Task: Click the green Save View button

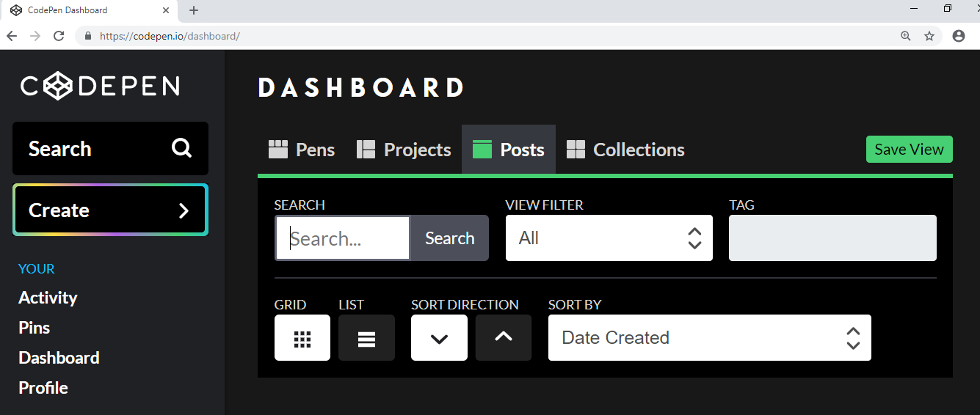Action: click(x=909, y=150)
